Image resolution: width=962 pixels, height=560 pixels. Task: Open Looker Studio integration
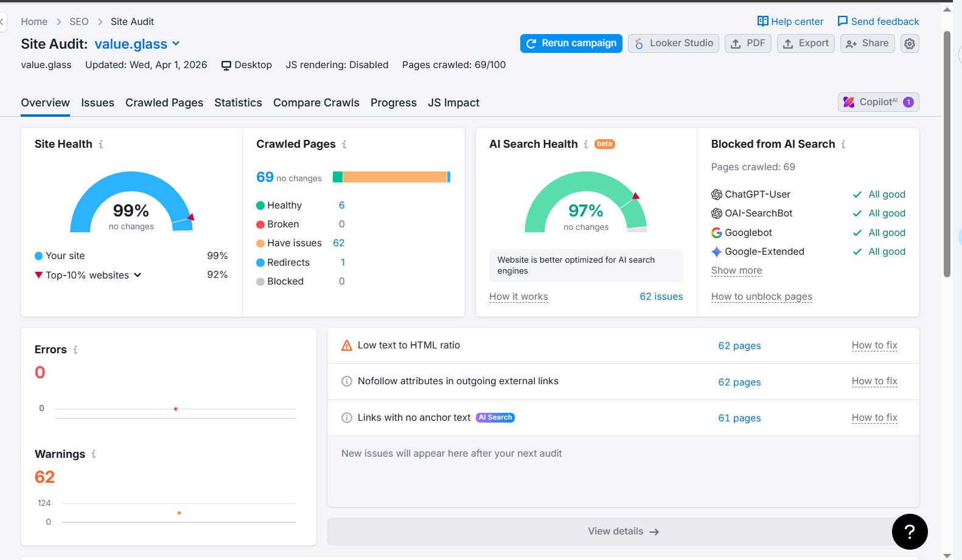coord(674,44)
